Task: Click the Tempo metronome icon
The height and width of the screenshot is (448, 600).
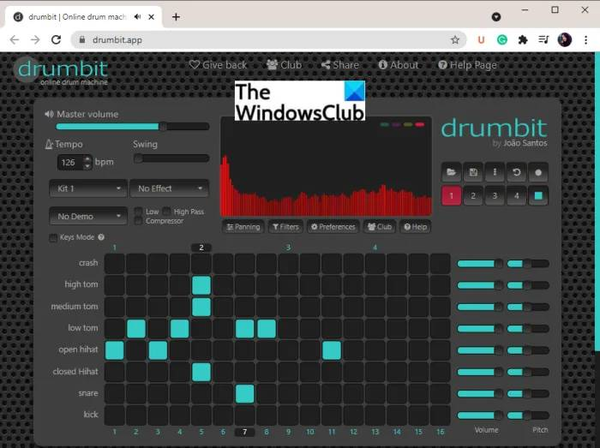Action: [x=49, y=144]
